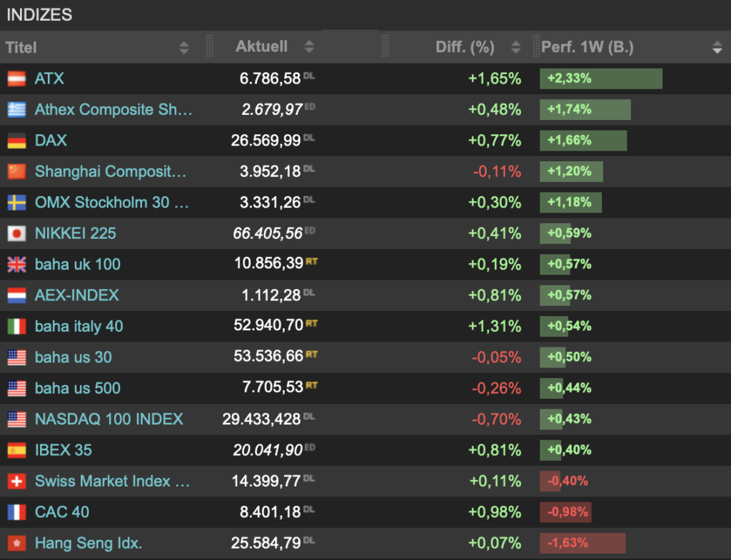Click the Austria flag icon beside ATX
This screenshot has width=731, height=560.
(x=17, y=78)
